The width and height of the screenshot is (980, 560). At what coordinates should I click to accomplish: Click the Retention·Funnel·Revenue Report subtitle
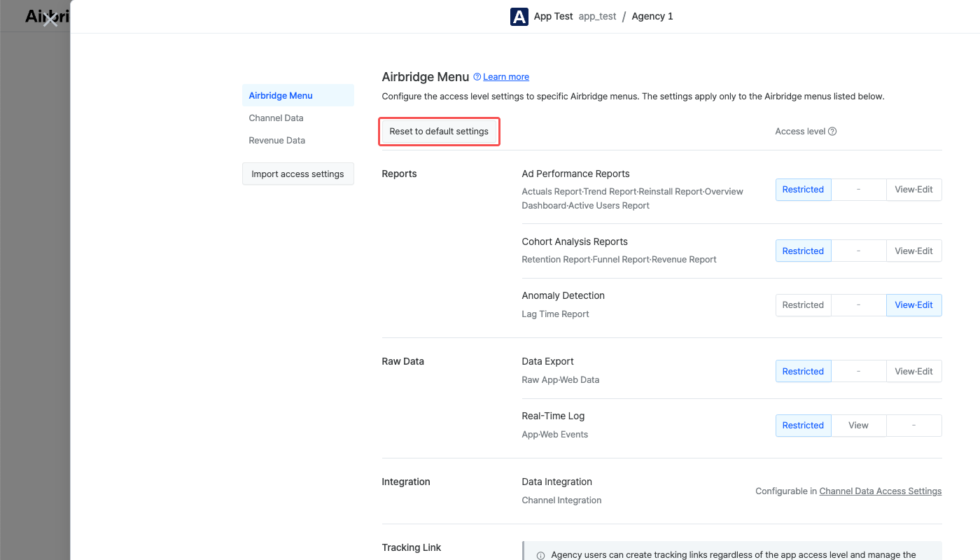click(619, 260)
